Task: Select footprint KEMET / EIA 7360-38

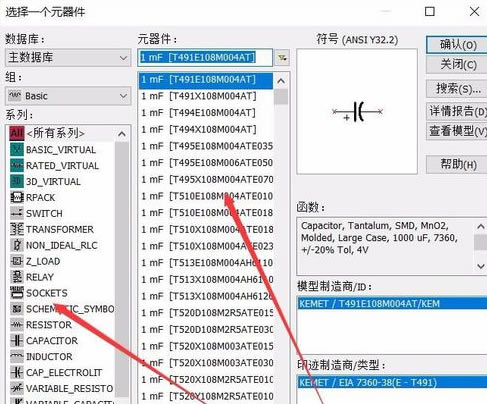Action: click(392, 382)
